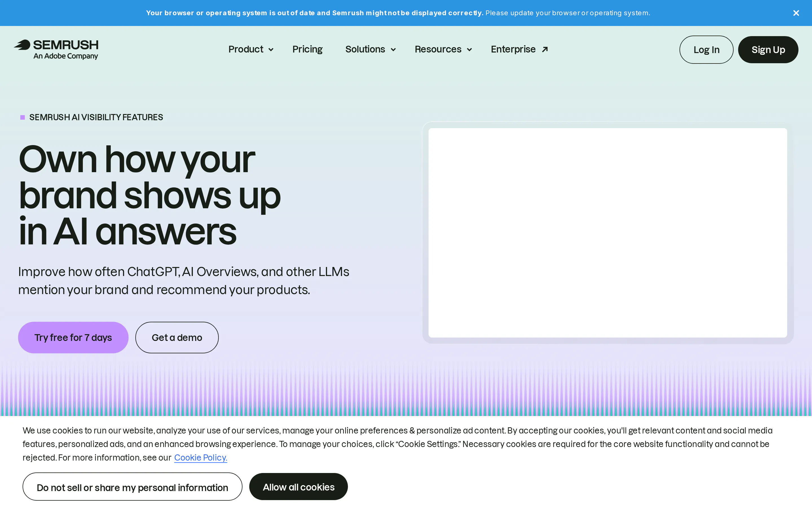Click the blank hero preview panel
This screenshot has width=812, height=508.
pos(608,233)
